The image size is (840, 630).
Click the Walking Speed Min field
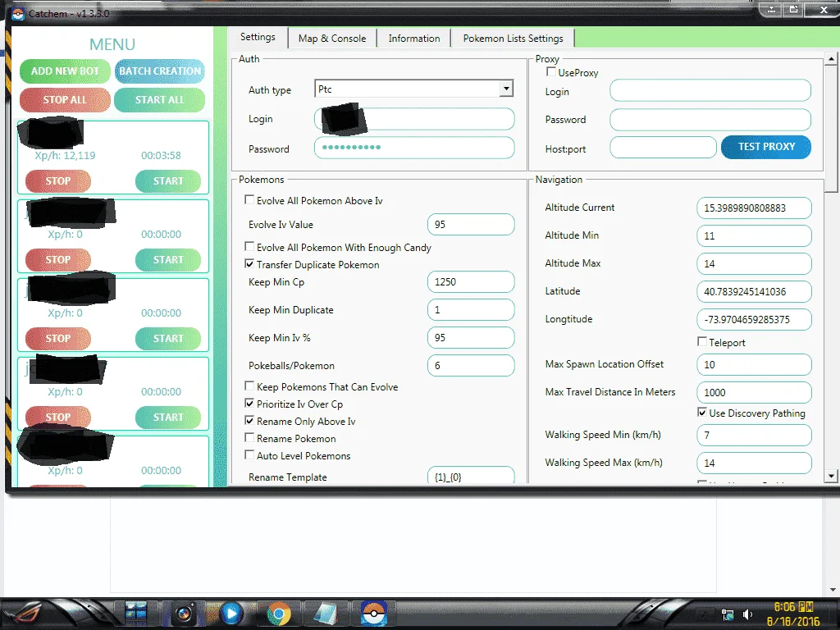tap(754, 435)
